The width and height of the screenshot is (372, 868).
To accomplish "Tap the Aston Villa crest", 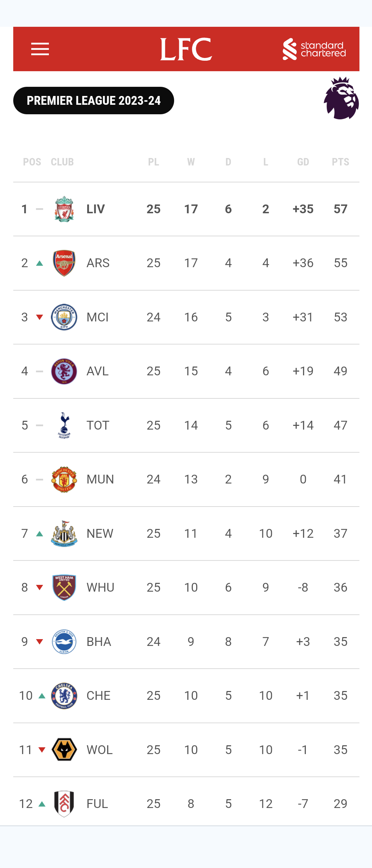I will 64,371.
